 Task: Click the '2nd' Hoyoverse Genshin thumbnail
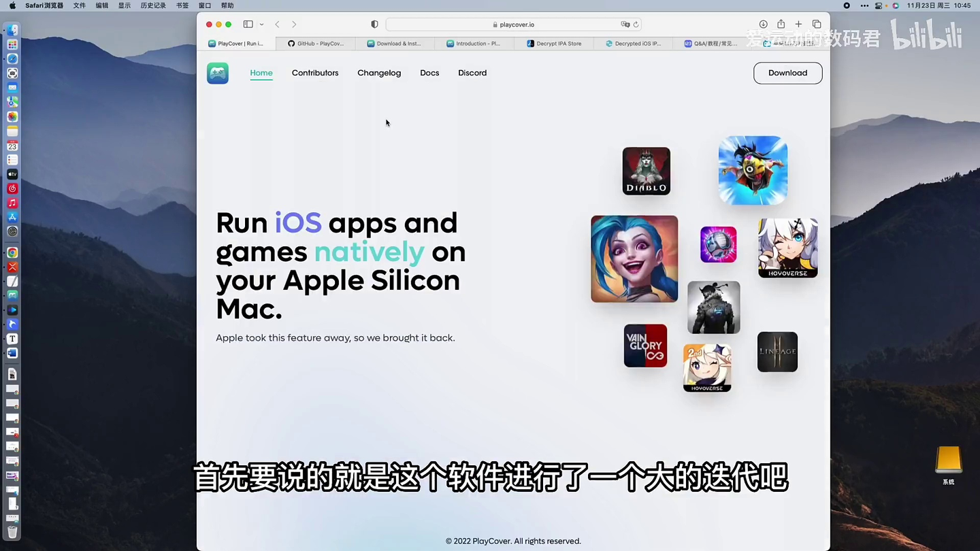pos(707,368)
